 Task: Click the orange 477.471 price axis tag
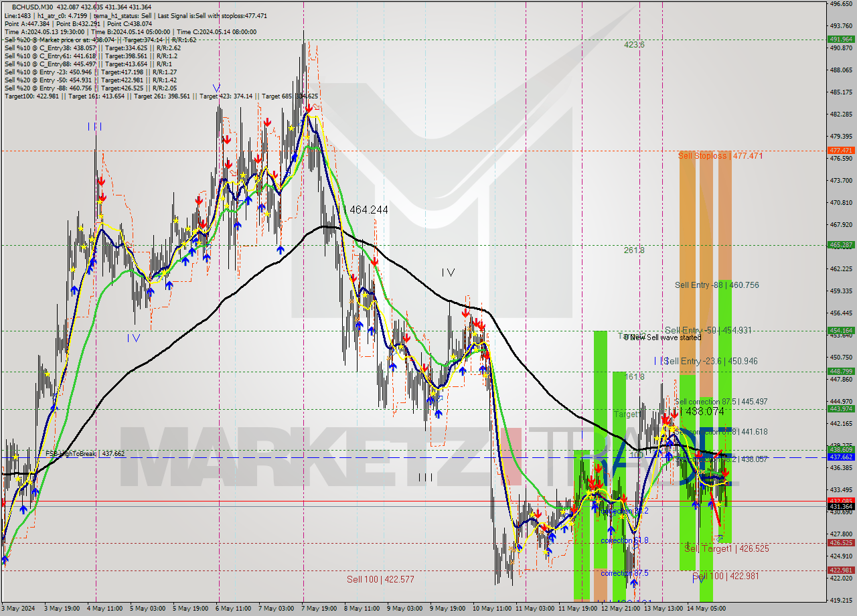[841, 150]
